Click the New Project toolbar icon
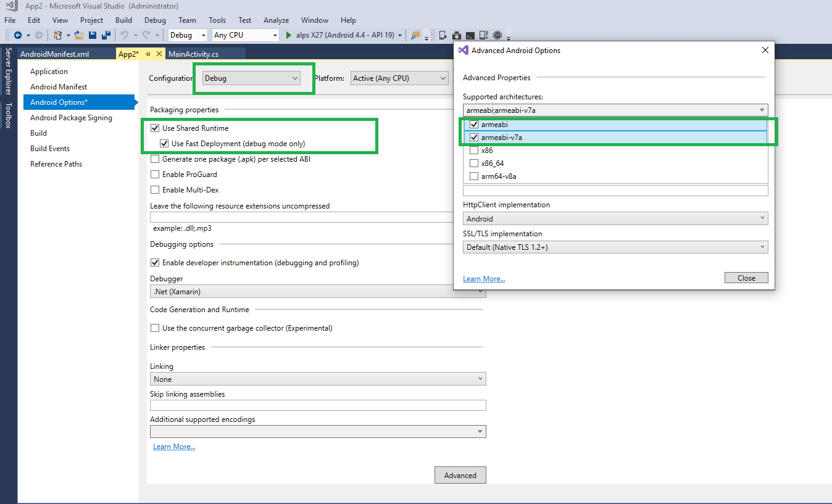 (x=58, y=35)
